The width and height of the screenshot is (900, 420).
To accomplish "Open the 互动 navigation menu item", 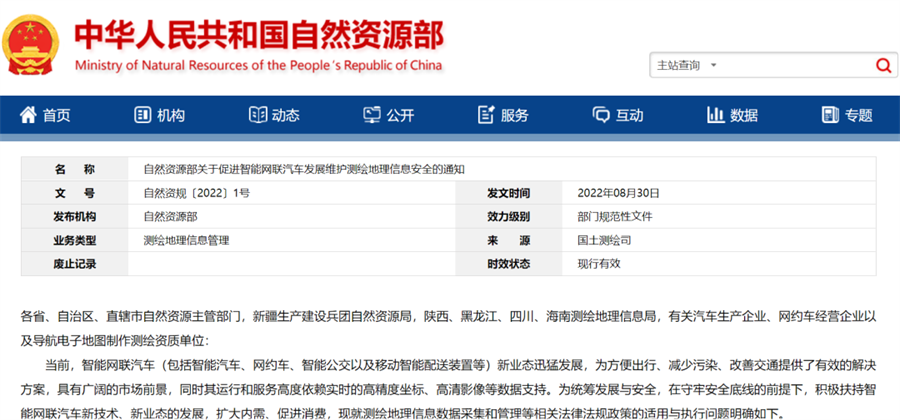I will (x=618, y=115).
